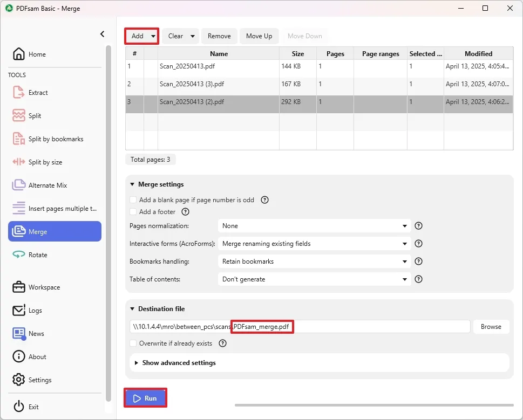Enable Add a blank page if odd
Screen dimensions: 523x420
[x=133, y=200]
